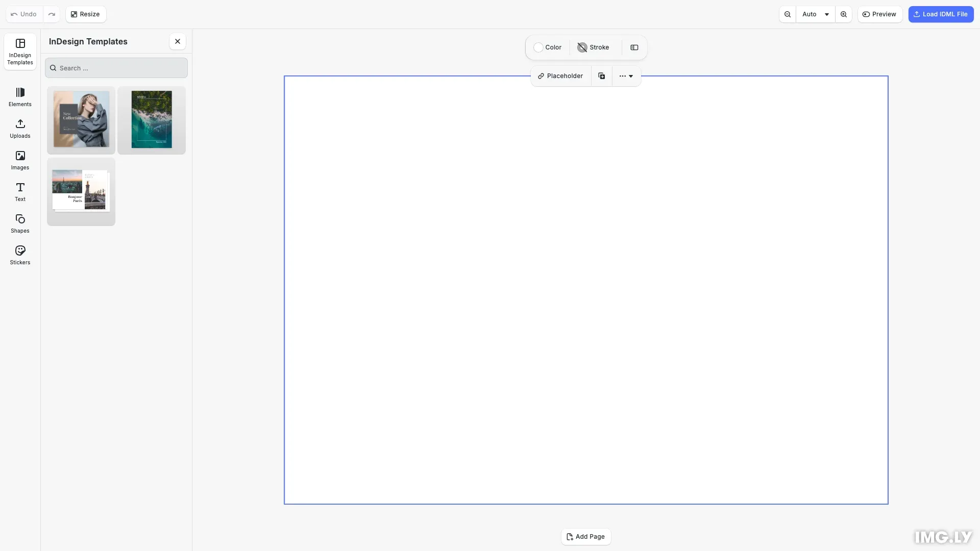This screenshot has width=980, height=551.
Task: Expand the Auto zoom level dropdown
Action: pyautogui.click(x=816, y=14)
